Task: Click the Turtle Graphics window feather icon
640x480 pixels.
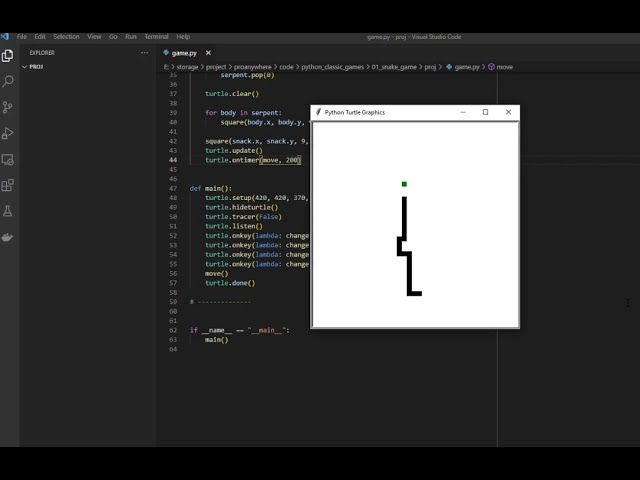Action: point(318,112)
